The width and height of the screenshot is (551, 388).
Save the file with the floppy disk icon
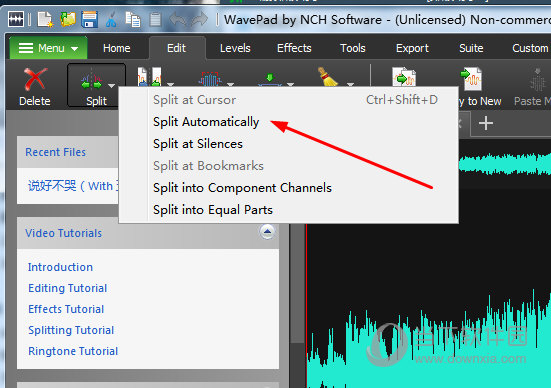click(x=90, y=19)
